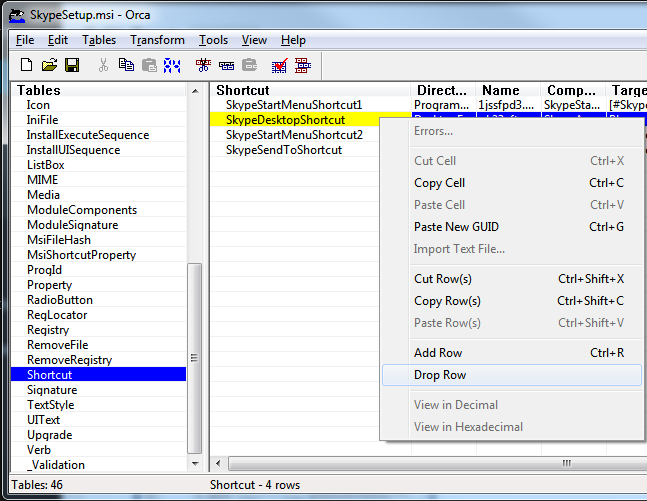The image size is (647, 501).
Task: Click down arrow of Tables list scrollbar
Action: point(195,464)
